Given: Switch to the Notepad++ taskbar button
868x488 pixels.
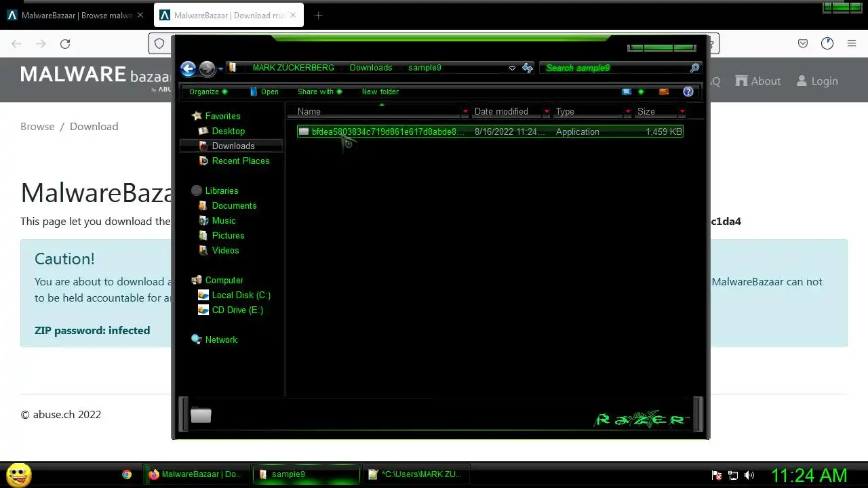Looking at the screenshot, I should 416,474.
